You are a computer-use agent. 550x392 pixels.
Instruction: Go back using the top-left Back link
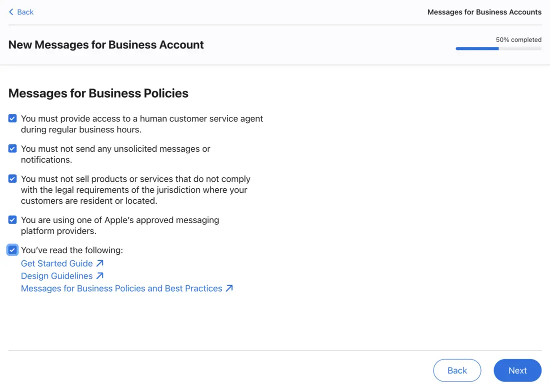21,12
